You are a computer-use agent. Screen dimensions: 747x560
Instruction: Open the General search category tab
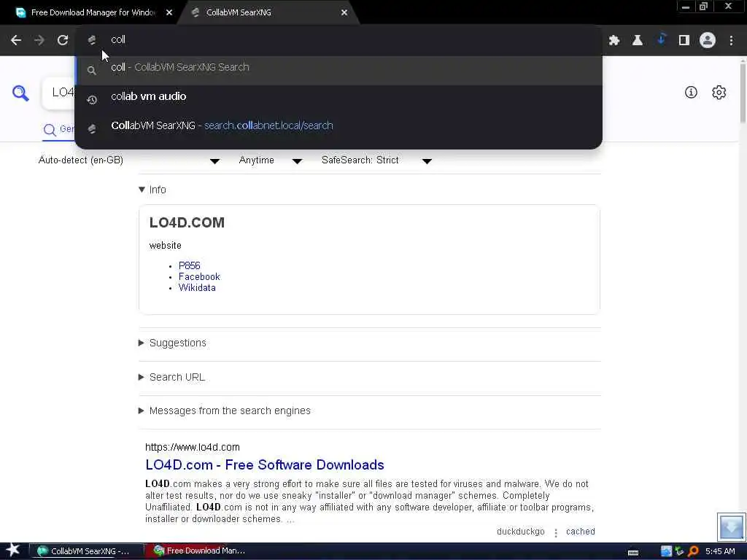58,129
